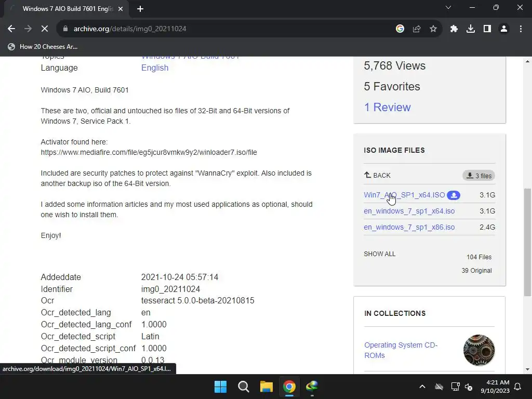Click the lock site info icon
Screen dimensions: 532x399
(x=65, y=29)
